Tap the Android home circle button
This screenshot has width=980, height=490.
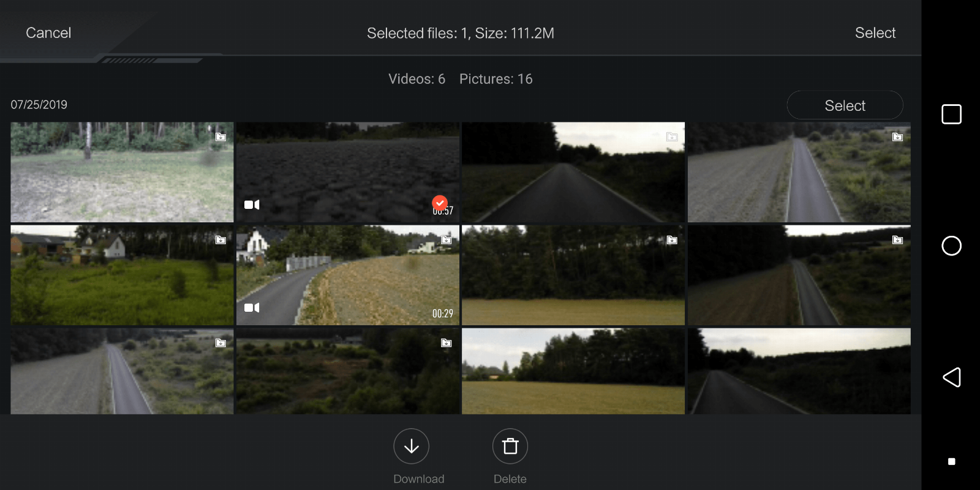pos(951,246)
